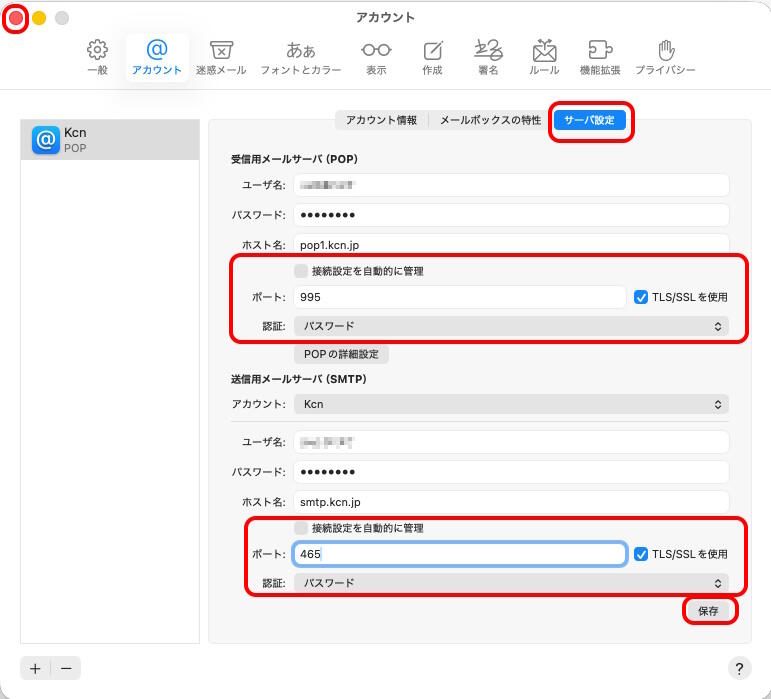Uncheck TLS/SSL for the POP server
The width and height of the screenshot is (771, 699).
pyautogui.click(x=642, y=297)
